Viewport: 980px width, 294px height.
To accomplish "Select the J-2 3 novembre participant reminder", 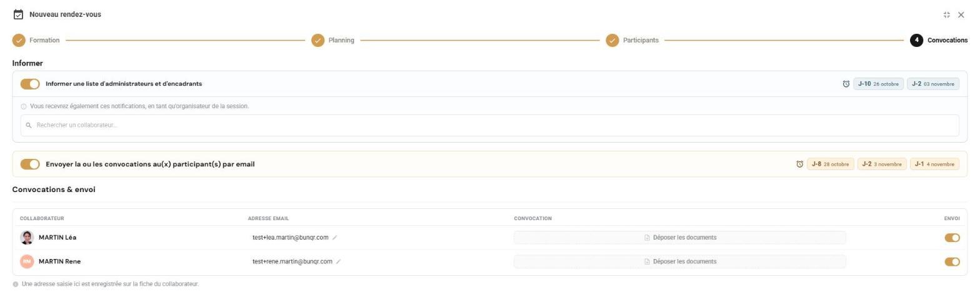I will (882, 164).
